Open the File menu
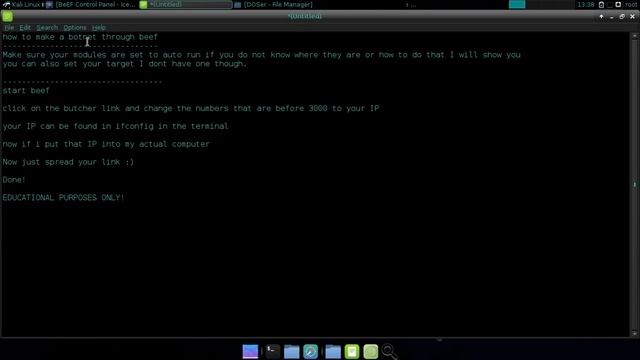Viewport: 640px width, 360px height. click(x=9, y=28)
